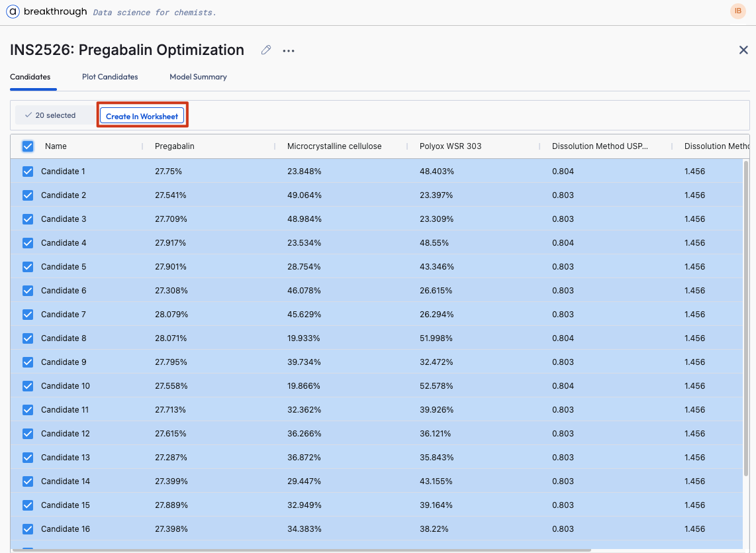Click the Candidate 15 name cell
This screenshot has height=553, width=756.
point(65,505)
